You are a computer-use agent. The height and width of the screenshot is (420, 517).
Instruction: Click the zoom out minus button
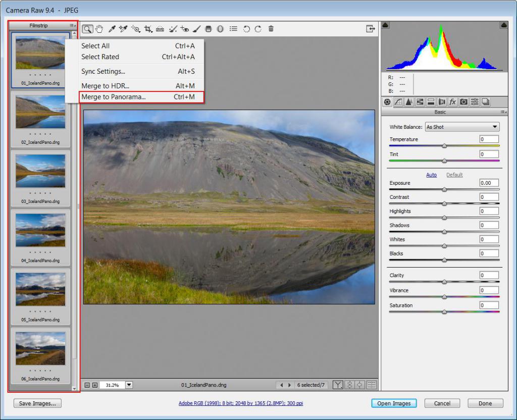(87, 385)
